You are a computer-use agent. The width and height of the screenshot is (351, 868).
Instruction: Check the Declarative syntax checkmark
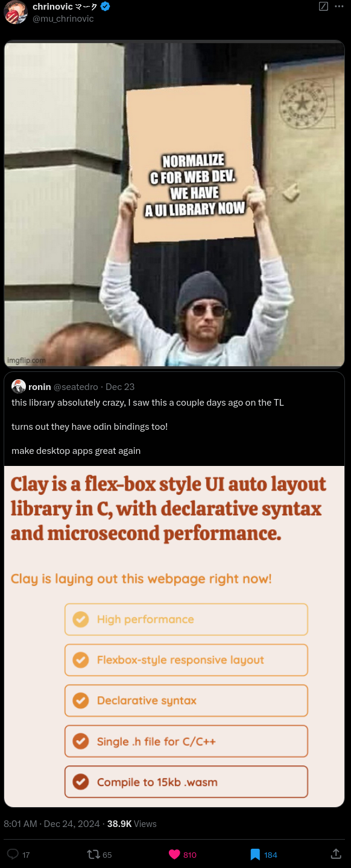[x=80, y=700]
